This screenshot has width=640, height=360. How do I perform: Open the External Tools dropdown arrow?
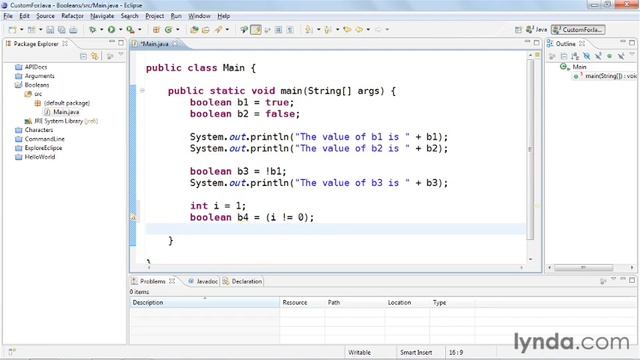pos(140,29)
